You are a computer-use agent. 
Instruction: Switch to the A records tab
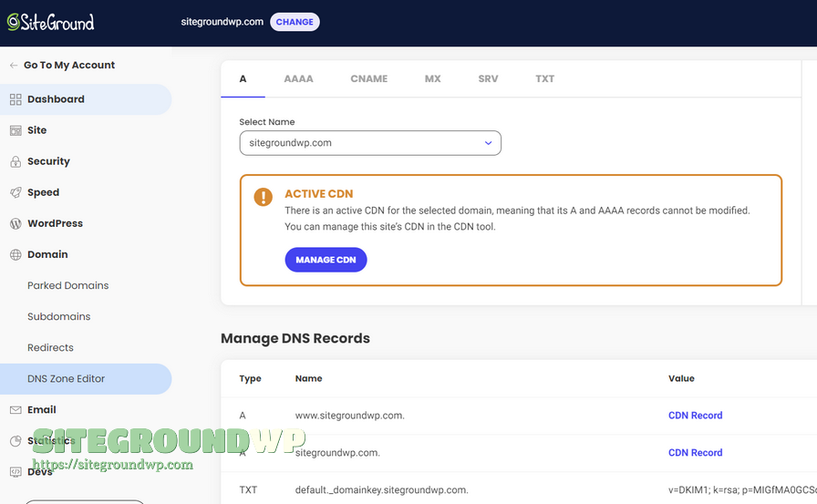[243, 78]
